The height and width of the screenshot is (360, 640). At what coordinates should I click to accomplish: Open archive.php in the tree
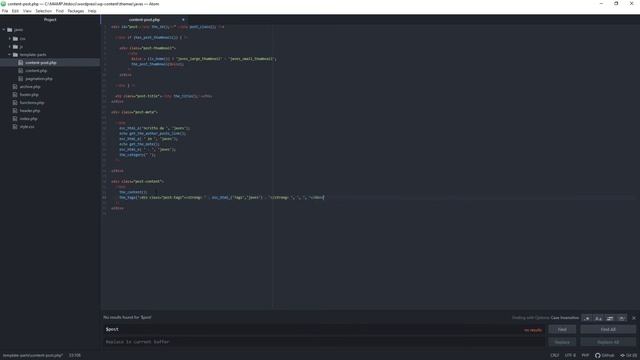tap(30, 87)
